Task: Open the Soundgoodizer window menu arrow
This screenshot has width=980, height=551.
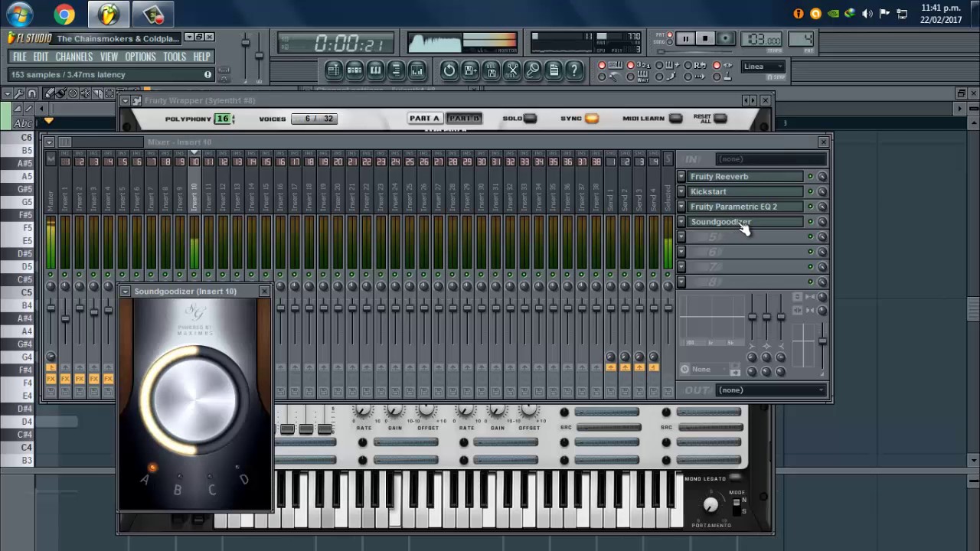Action: pos(126,292)
